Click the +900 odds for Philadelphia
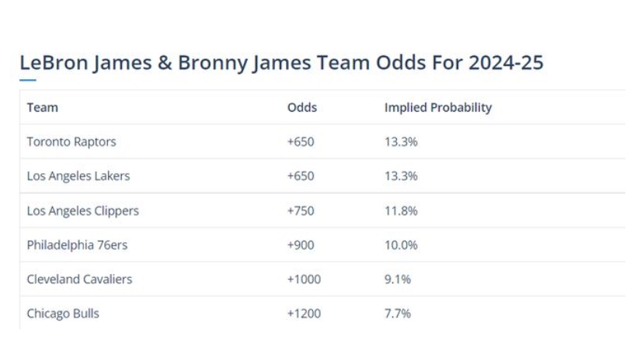Screen dimensions: 644x354 click(x=301, y=245)
